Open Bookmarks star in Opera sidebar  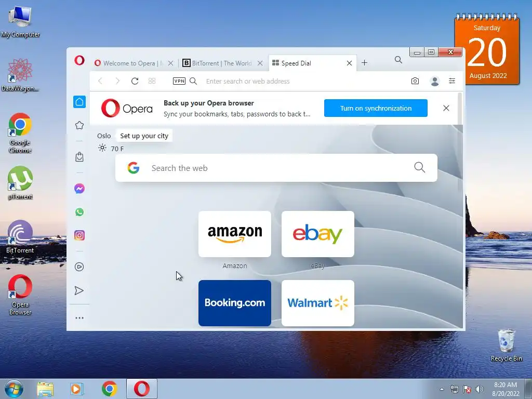[x=79, y=125]
